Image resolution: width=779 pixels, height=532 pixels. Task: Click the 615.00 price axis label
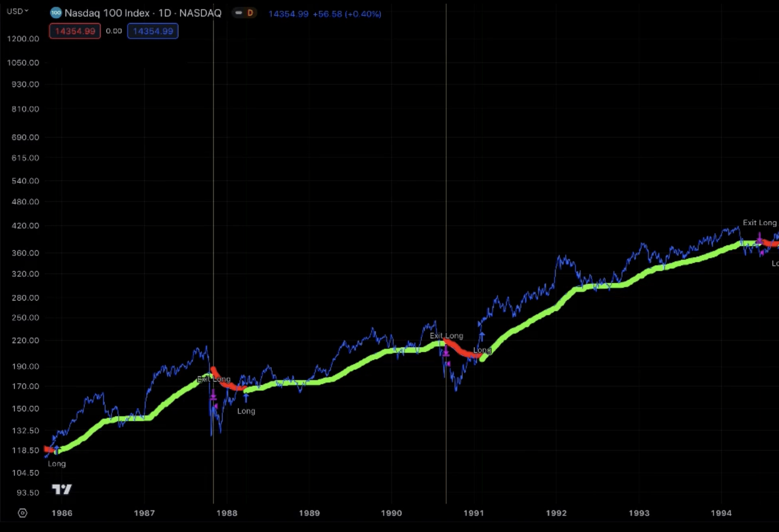tap(25, 158)
